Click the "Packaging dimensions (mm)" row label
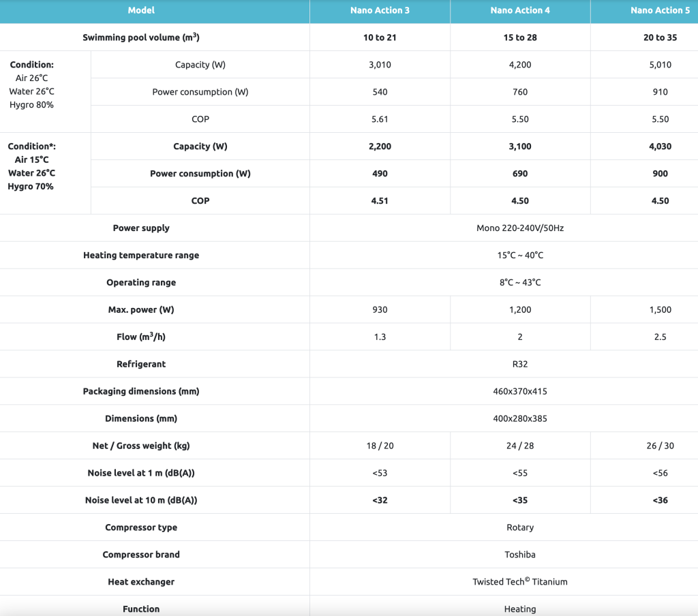This screenshot has height=616, width=698. pos(141,391)
